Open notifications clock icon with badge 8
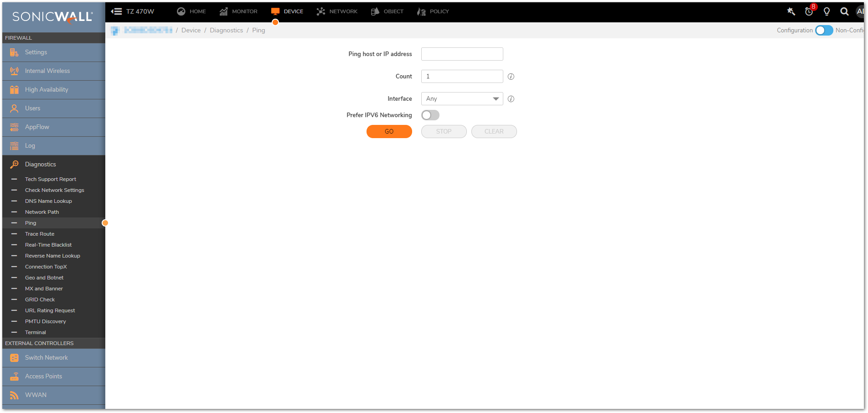This screenshot has height=413, width=868. (x=809, y=11)
